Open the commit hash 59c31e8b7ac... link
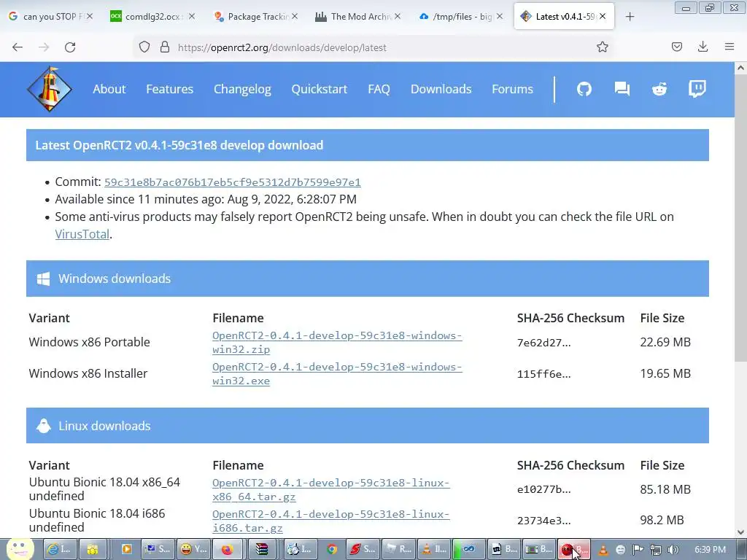This screenshot has height=560, width=747. click(x=233, y=182)
